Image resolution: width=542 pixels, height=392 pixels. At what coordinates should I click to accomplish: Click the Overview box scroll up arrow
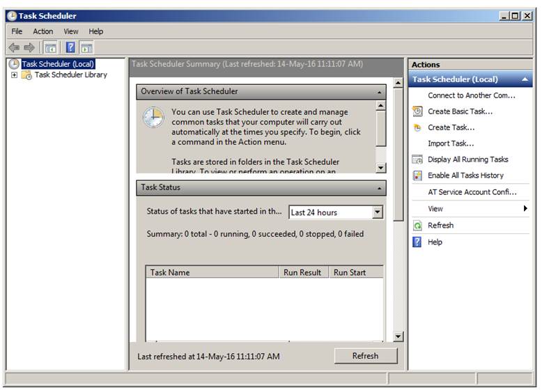(380, 105)
